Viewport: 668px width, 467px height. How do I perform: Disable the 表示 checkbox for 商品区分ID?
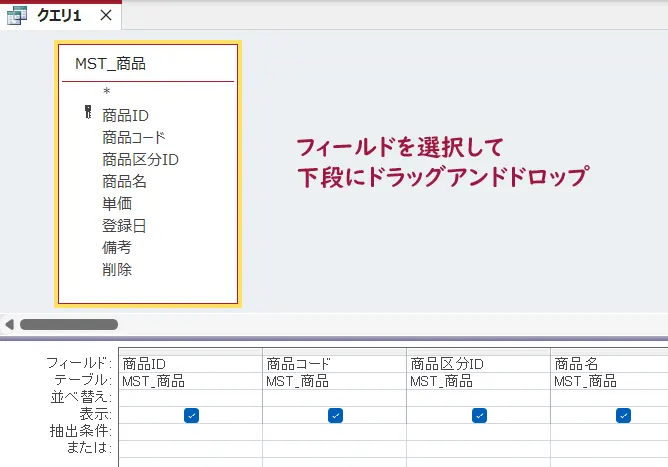click(479, 415)
